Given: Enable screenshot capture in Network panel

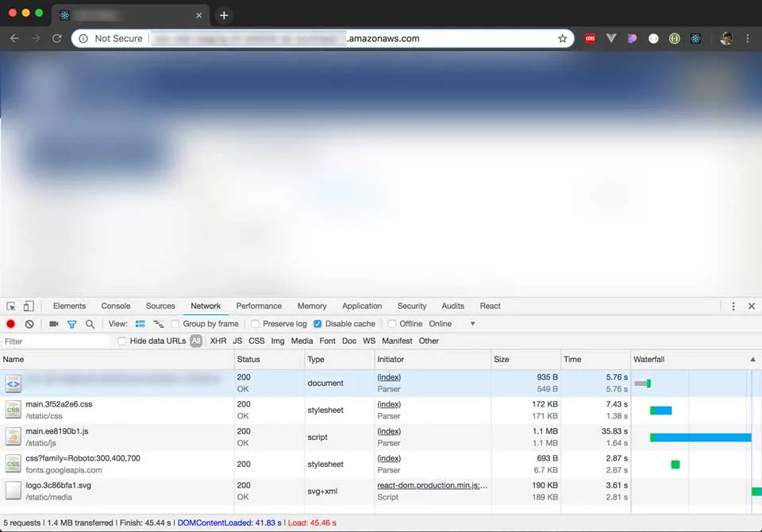Looking at the screenshot, I should click(x=52, y=323).
